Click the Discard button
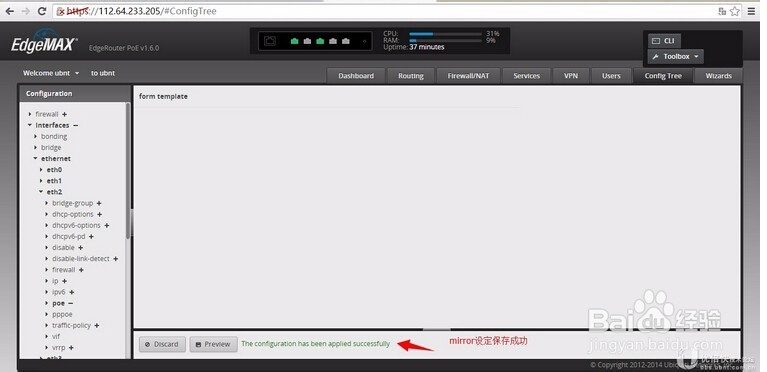Screen dimensions: 767x372 (x=162, y=344)
